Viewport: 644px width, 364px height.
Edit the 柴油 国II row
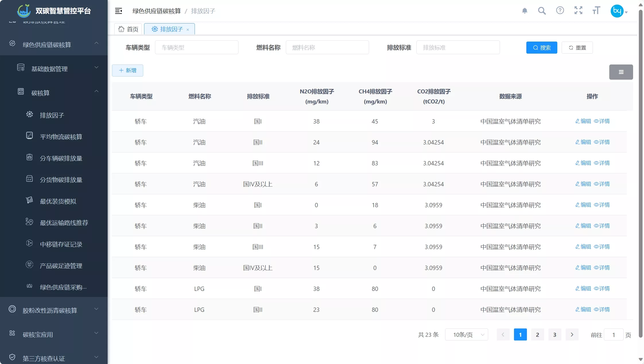[x=583, y=226]
